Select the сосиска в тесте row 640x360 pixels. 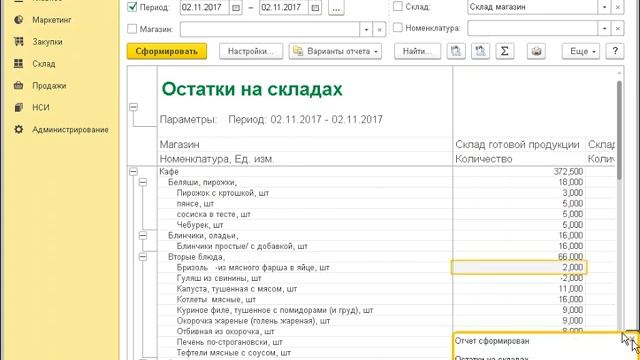pyautogui.click(x=213, y=214)
